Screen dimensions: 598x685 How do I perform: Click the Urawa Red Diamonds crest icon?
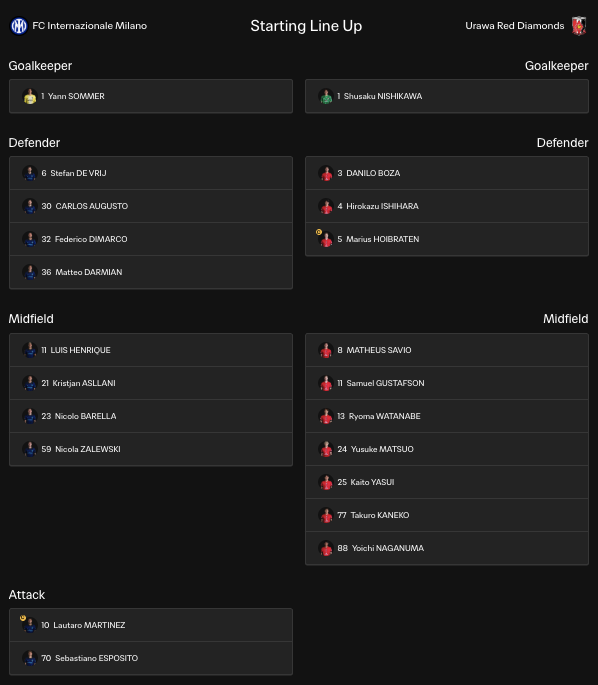point(579,26)
